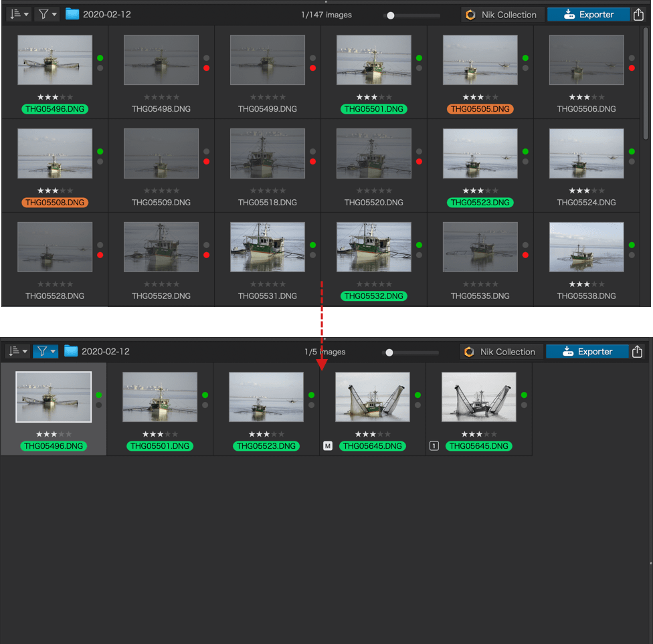653x644 pixels.
Task: Set five stars on THG05508.DNG
Action: point(70,191)
